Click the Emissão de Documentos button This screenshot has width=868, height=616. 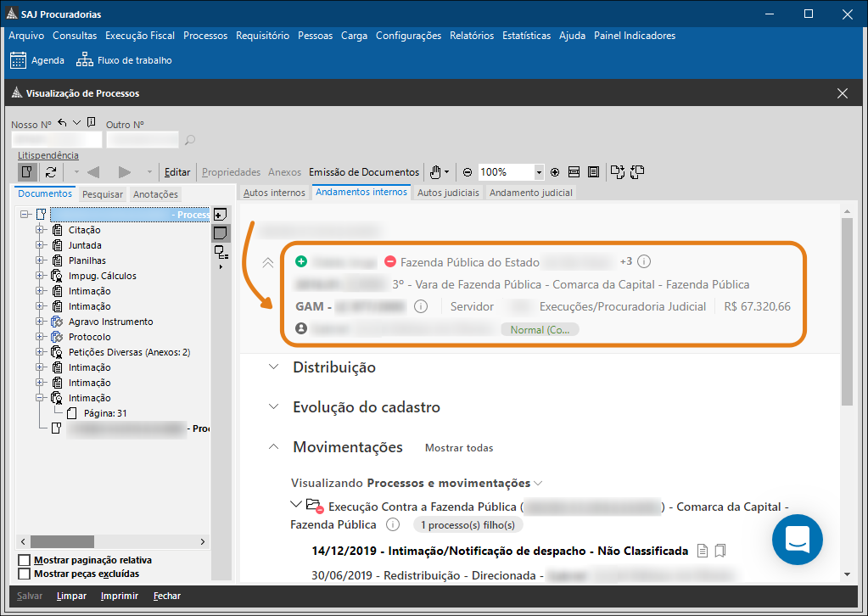click(x=364, y=172)
